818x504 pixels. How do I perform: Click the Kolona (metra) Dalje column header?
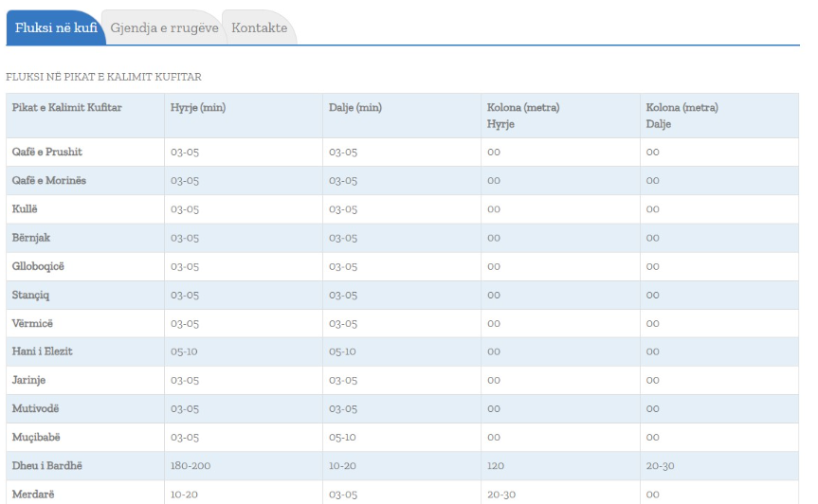[682, 116]
